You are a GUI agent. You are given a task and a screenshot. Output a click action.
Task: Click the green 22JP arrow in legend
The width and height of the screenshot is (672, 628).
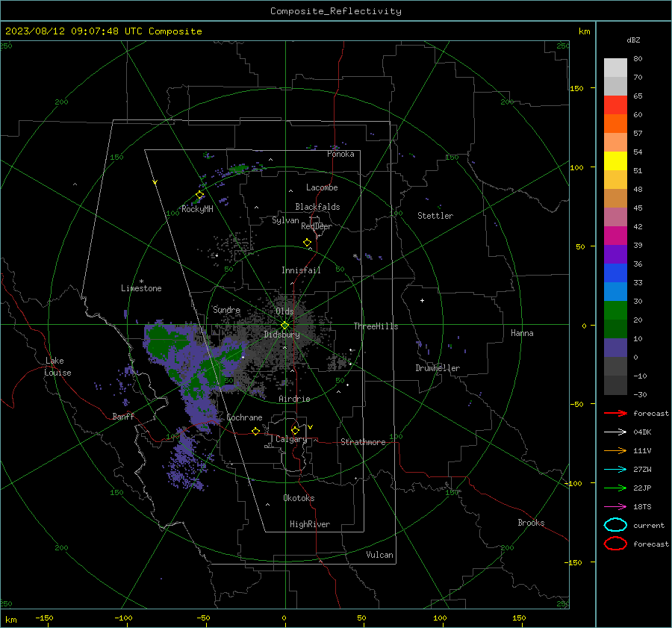point(615,488)
